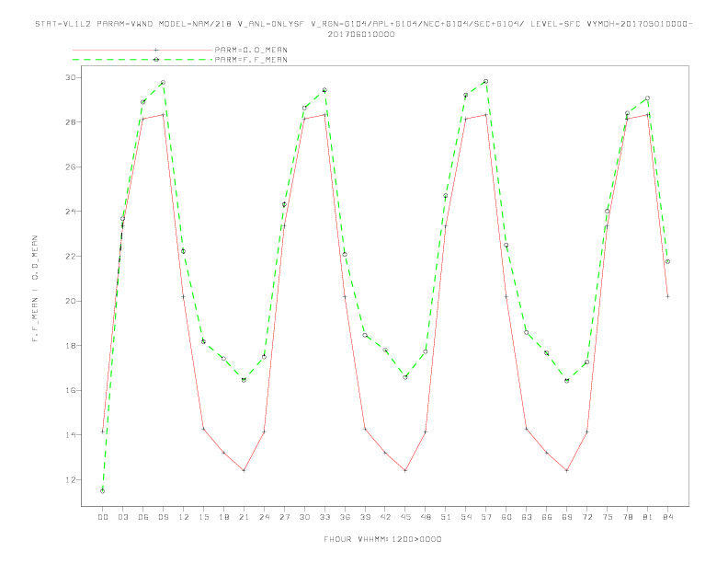Select the green dashed legend line sample
Screen dimensions: 728x563
tap(142, 60)
